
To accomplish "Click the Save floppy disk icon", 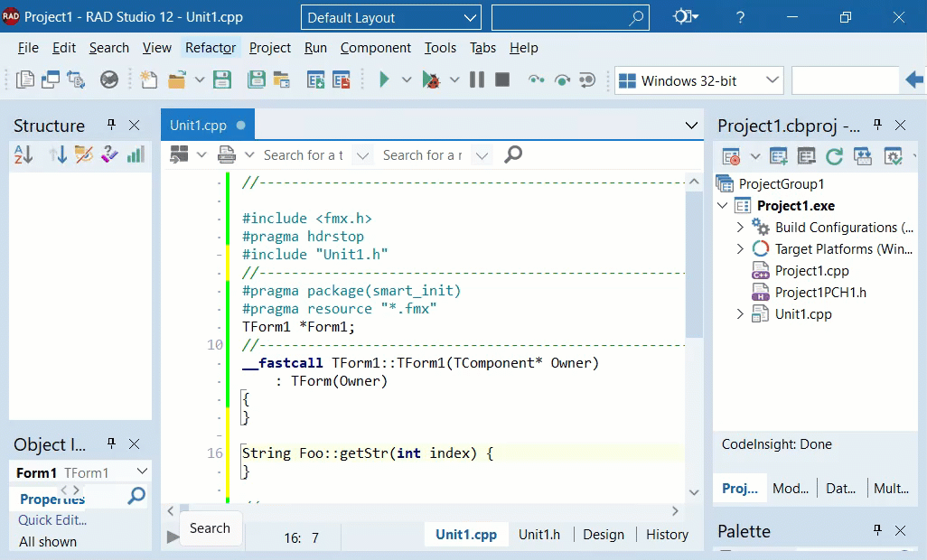I will [222, 79].
